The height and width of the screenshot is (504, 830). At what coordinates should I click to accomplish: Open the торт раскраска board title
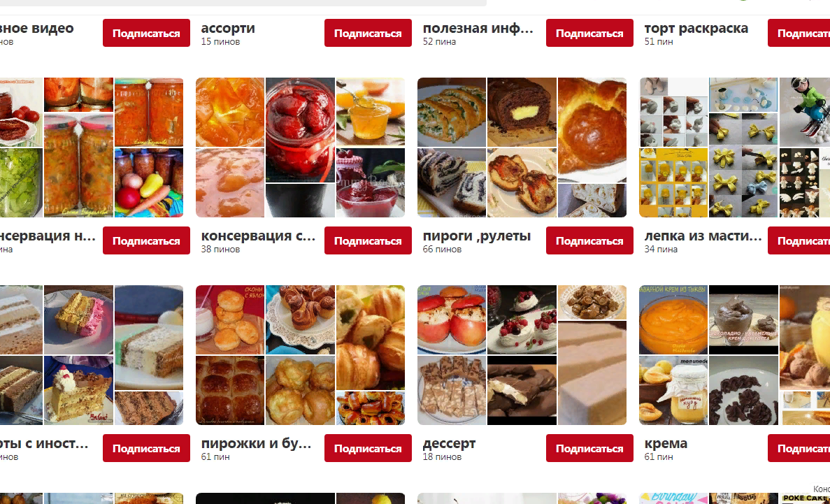pos(696,28)
